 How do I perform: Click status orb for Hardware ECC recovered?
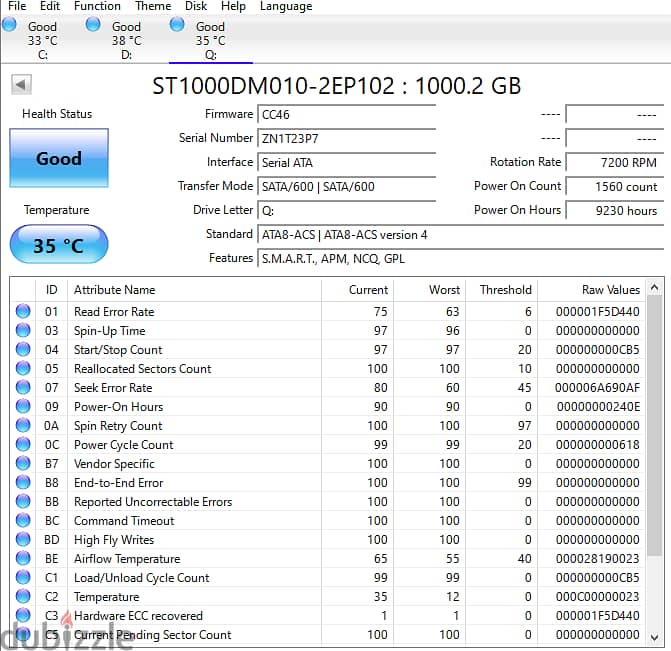[23, 615]
